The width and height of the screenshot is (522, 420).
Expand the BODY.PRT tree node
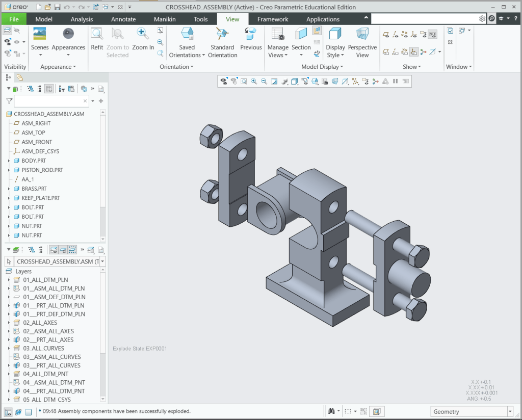coord(9,161)
